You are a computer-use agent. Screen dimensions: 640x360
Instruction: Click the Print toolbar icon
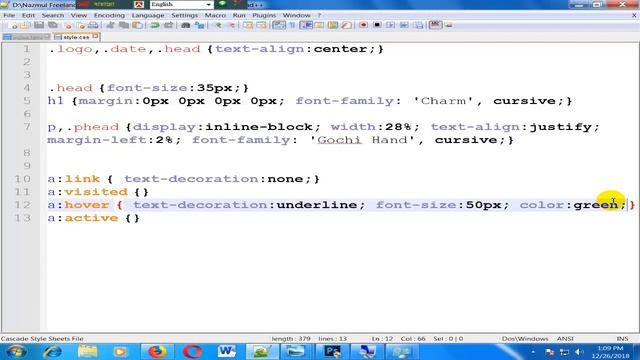tap(93, 25)
